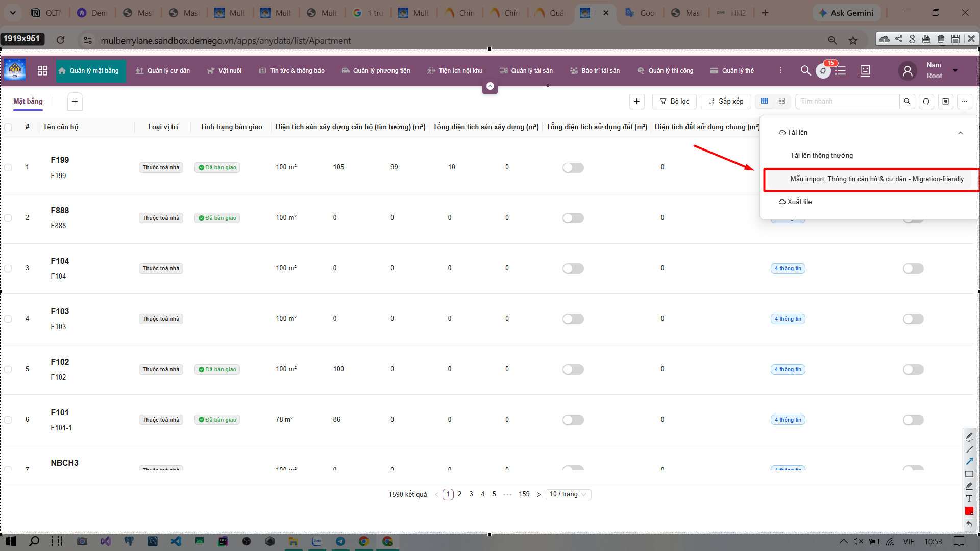Viewport: 980px width, 551px height.
Task: Choose Tải lên thông thường option
Action: pyautogui.click(x=821, y=155)
